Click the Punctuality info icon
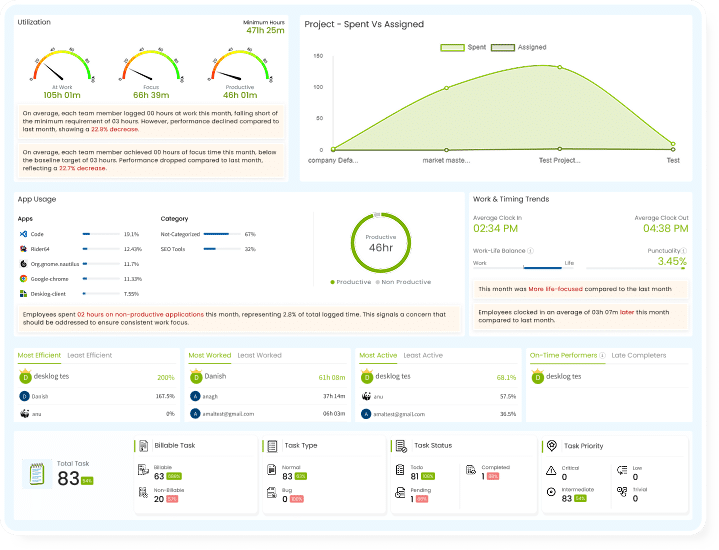The image size is (719, 550). (x=683, y=251)
